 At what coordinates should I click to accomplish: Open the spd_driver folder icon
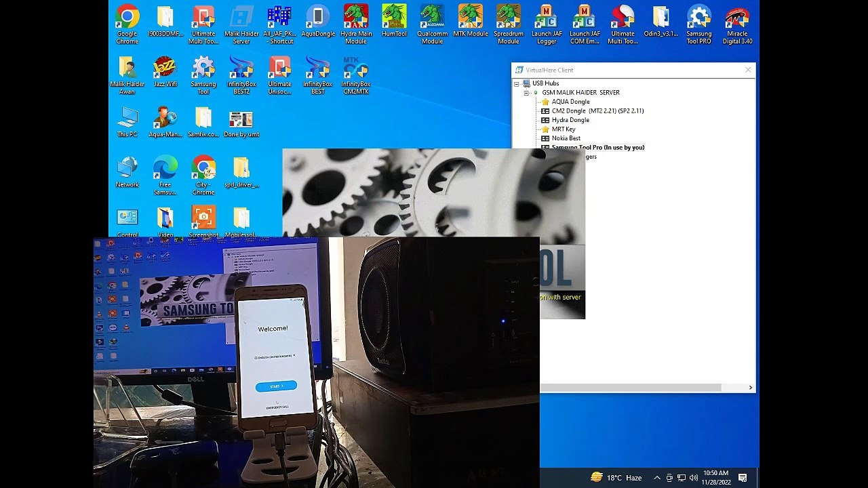click(x=241, y=171)
